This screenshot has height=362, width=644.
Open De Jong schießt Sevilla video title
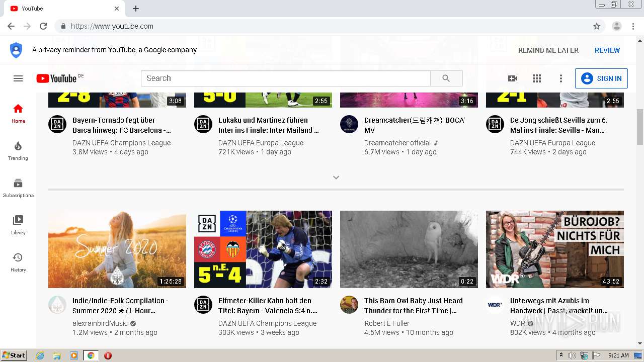point(559,125)
